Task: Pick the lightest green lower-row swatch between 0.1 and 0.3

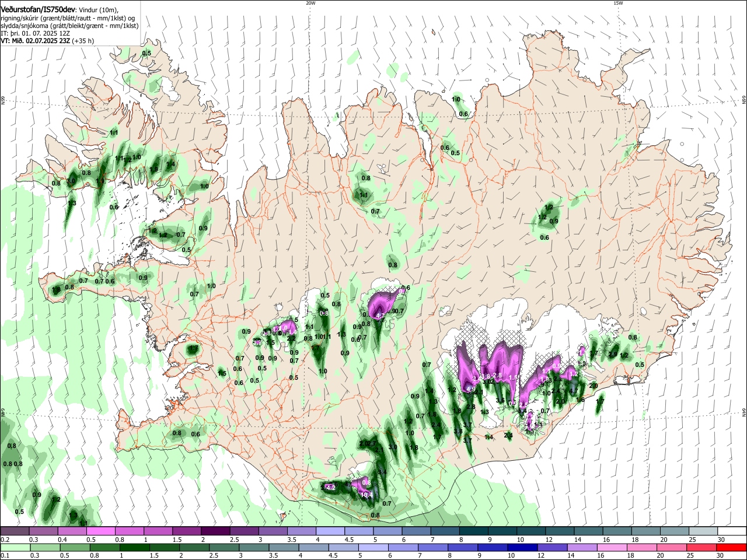Action: click(x=15, y=548)
